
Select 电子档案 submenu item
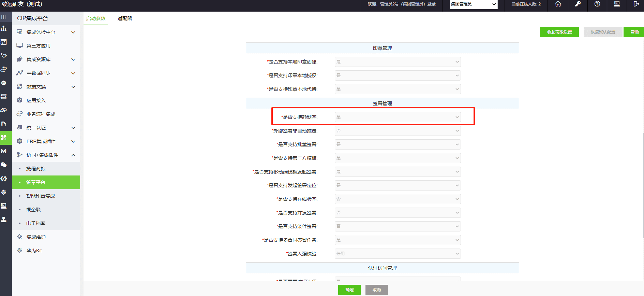coord(46,223)
